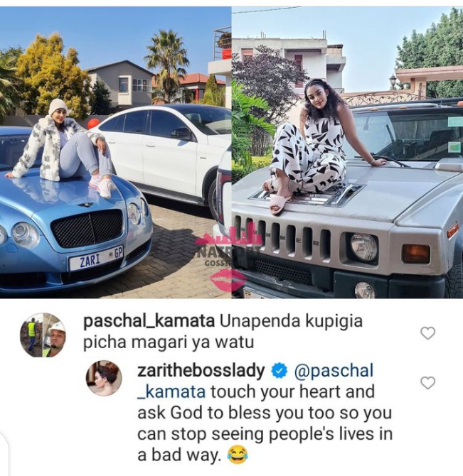Image resolution: width=463 pixels, height=476 pixels.
Task: Tap the blue verified badge
Action: pyautogui.click(x=279, y=372)
